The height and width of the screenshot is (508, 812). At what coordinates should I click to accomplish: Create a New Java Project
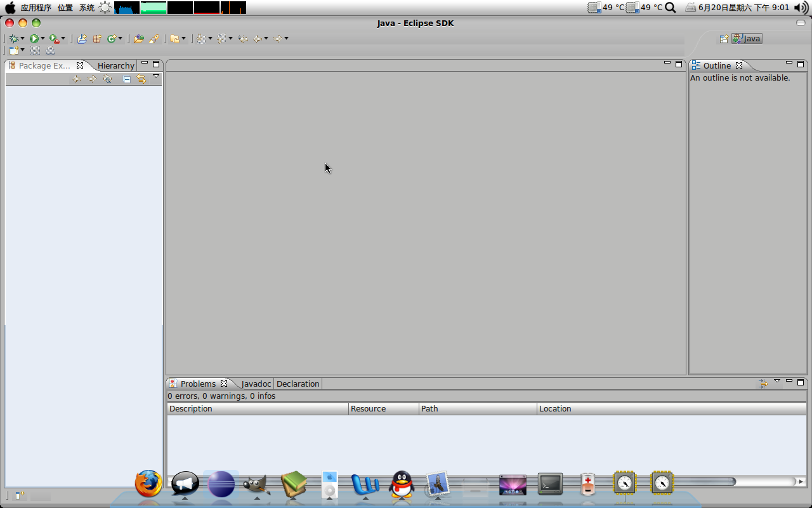82,39
